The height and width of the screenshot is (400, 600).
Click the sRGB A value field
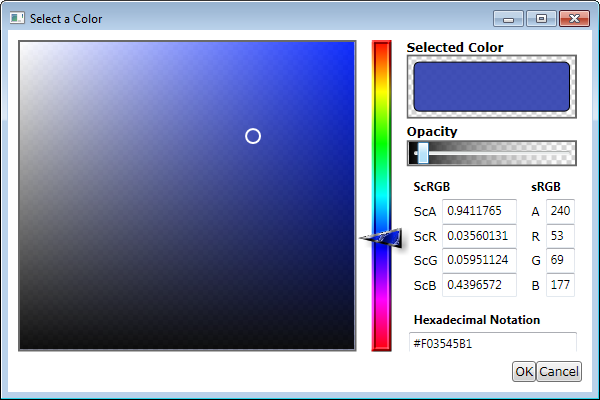coord(560,211)
